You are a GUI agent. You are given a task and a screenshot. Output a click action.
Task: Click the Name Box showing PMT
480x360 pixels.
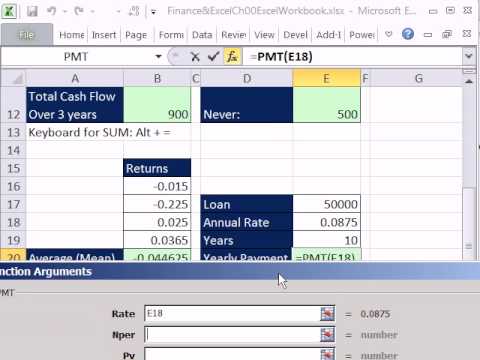tap(76, 57)
